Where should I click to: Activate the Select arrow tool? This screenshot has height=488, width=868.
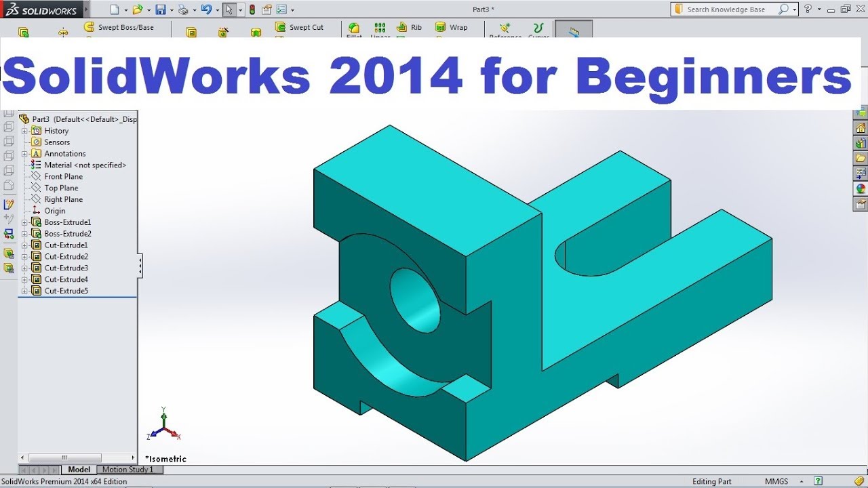point(229,9)
